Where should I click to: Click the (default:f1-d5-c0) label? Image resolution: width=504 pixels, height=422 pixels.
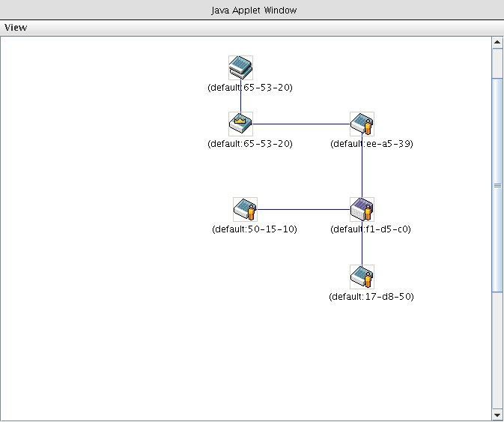pyautogui.click(x=371, y=229)
